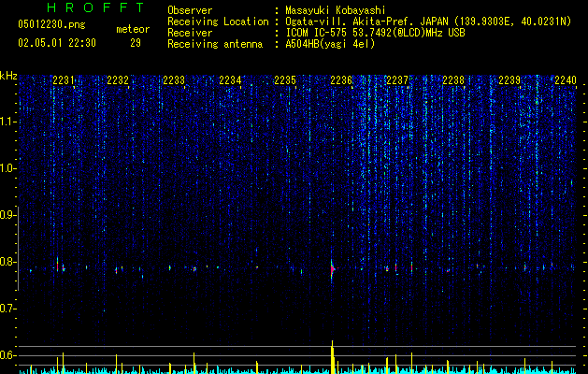Click the 0.6 frequency axis label
Image resolution: width=588 pixels, height=374 pixels.
7,355
